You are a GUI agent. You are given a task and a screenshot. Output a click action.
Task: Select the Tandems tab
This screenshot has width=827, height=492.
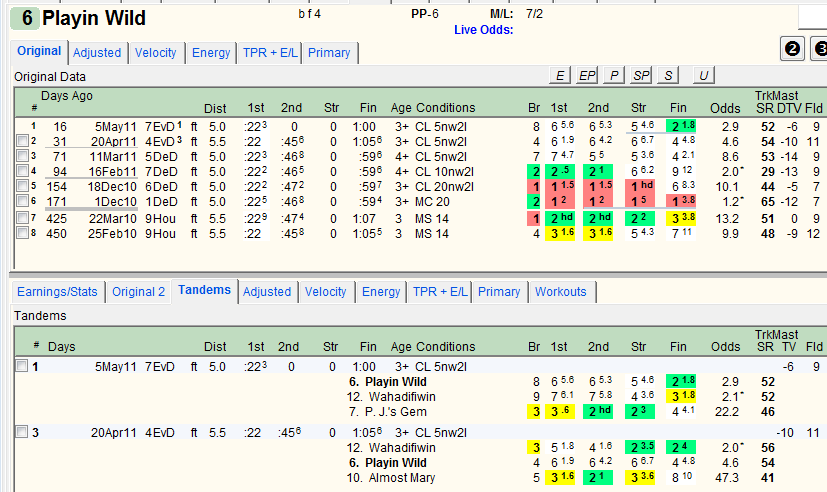204,290
